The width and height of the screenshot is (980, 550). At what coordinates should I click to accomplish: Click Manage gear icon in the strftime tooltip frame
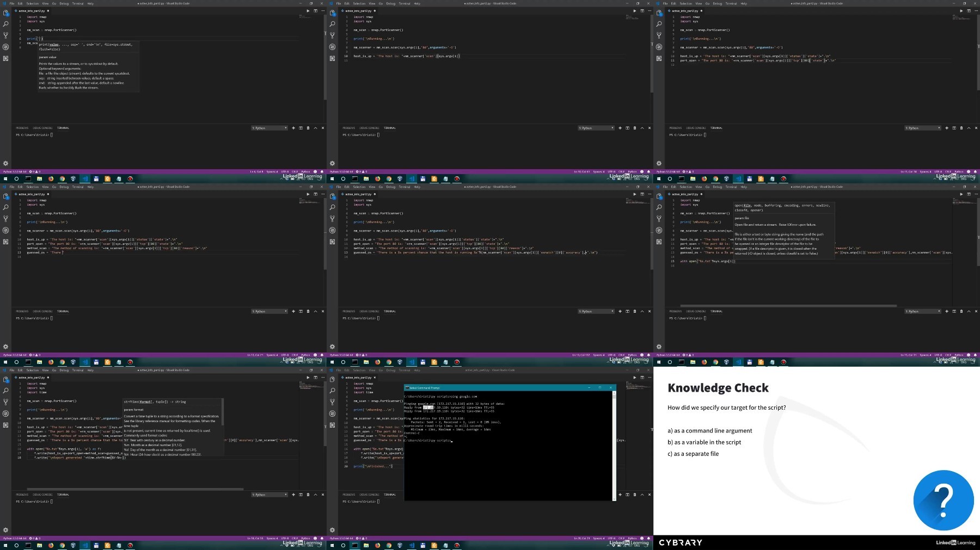click(5, 530)
